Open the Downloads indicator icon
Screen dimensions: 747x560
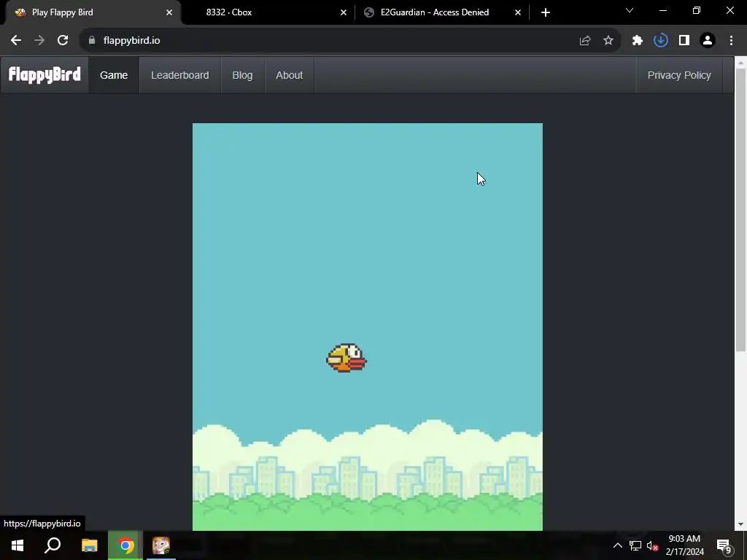pos(661,41)
